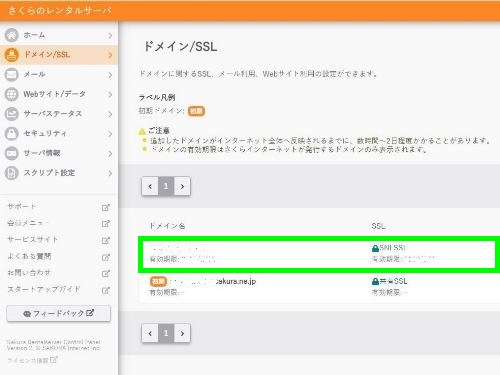Open the メール menu item
The width and height of the screenshot is (500, 375).
(59, 74)
